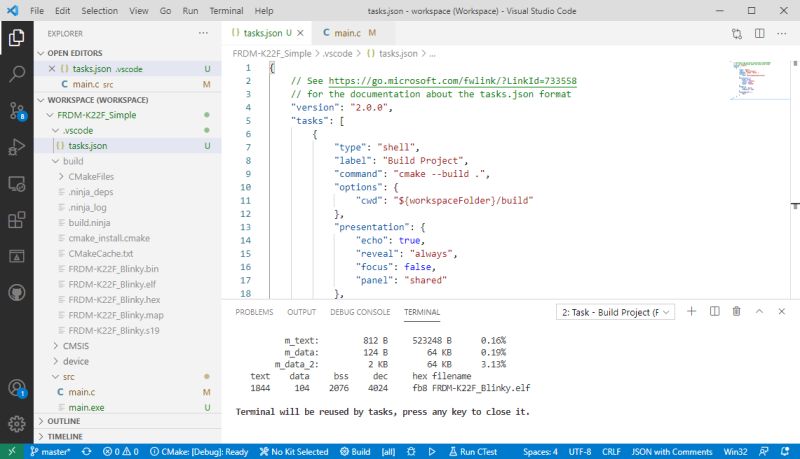Follow the go.microsoft.com fwlink URL
Viewport: 800px width, 459px height.
(452, 81)
